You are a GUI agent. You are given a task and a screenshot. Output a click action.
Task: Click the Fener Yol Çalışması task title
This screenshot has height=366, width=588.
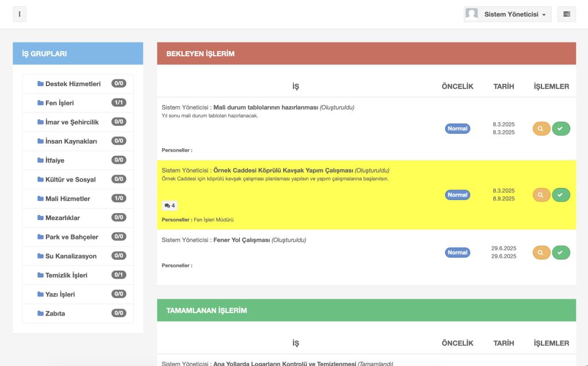coord(241,240)
